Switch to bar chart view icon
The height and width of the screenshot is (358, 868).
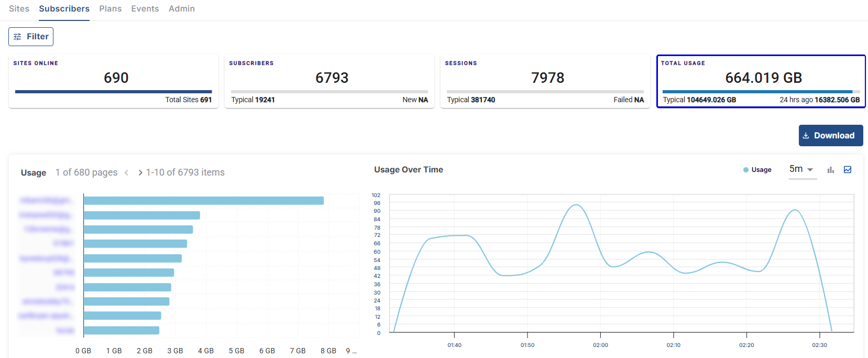click(x=830, y=170)
